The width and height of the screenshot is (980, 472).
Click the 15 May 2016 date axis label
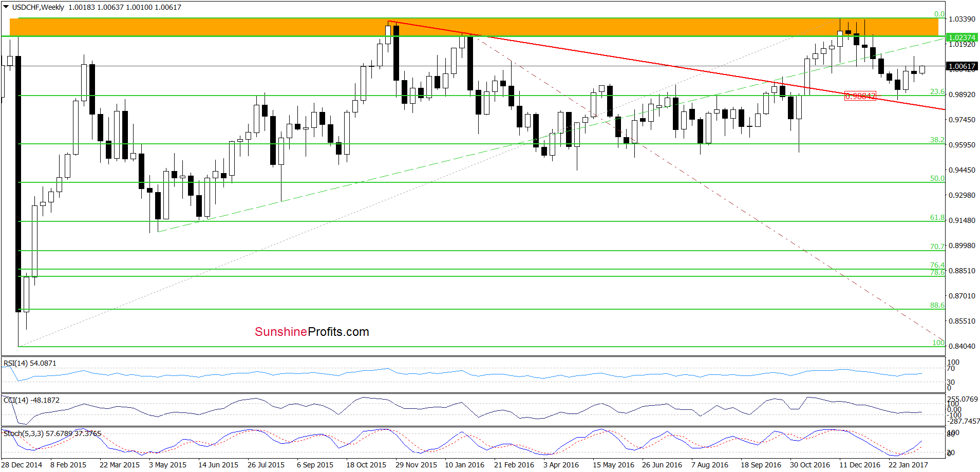pyautogui.click(x=613, y=465)
